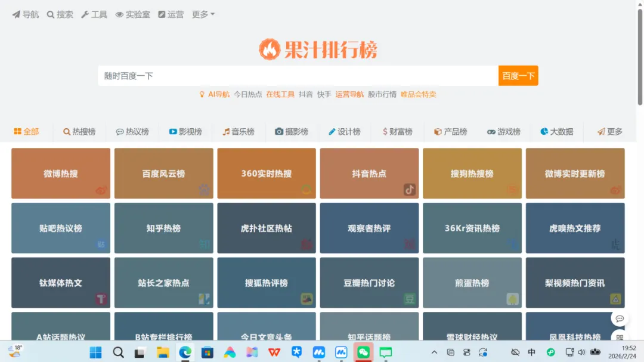Open the 工具 menu item
This screenshot has height=362, width=644.
point(94,14)
